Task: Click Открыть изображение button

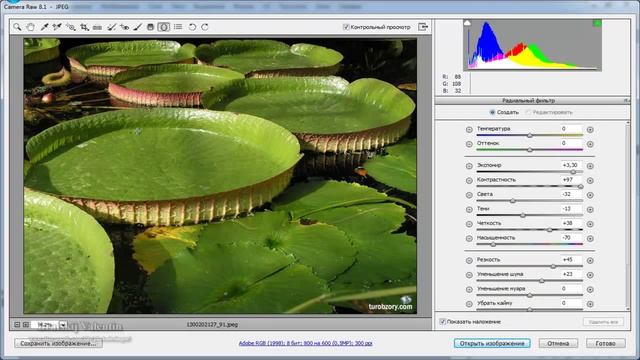Action: [x=492, y=343]
